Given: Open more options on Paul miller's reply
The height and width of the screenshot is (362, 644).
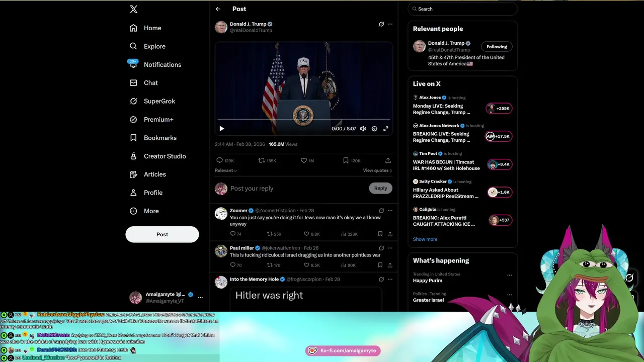Looking at the screenshot, I should click(x=390, y=248).
